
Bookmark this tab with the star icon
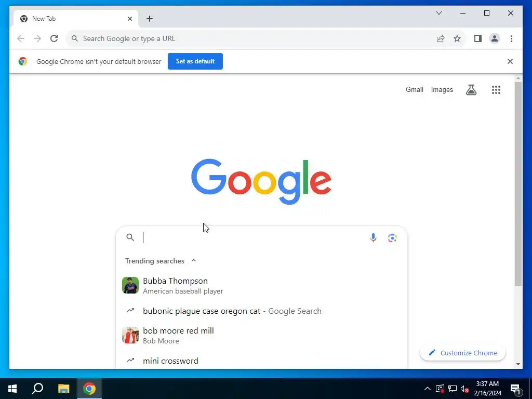pos(457,38)
